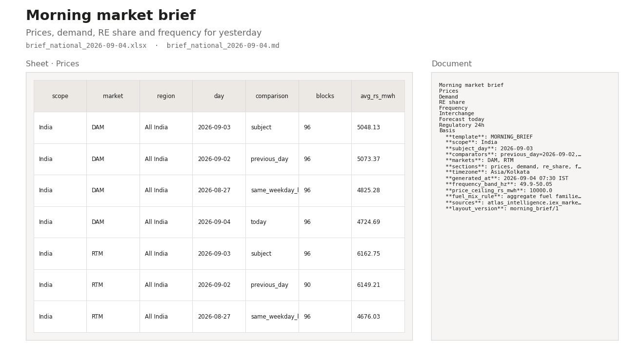Screen dimensions: 644x362
Task: Click the brief_national_2026-09-04.xlsx file name
Action: 86,46
